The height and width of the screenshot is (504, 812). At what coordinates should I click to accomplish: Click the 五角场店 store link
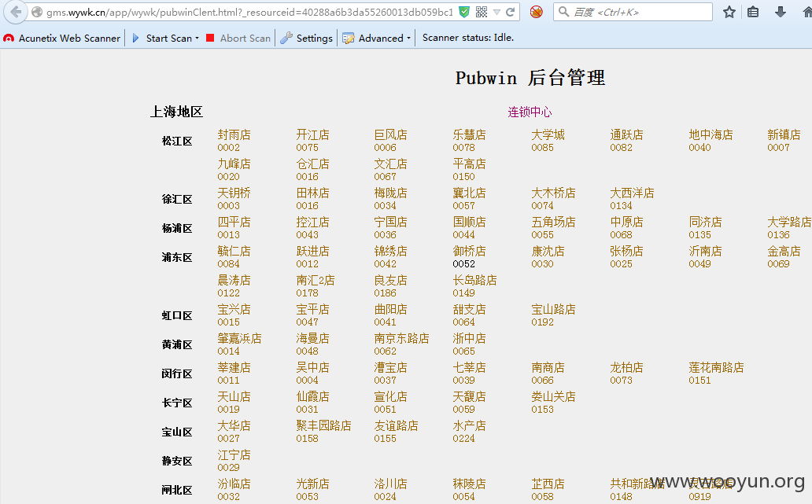click(x=554, y=222)
